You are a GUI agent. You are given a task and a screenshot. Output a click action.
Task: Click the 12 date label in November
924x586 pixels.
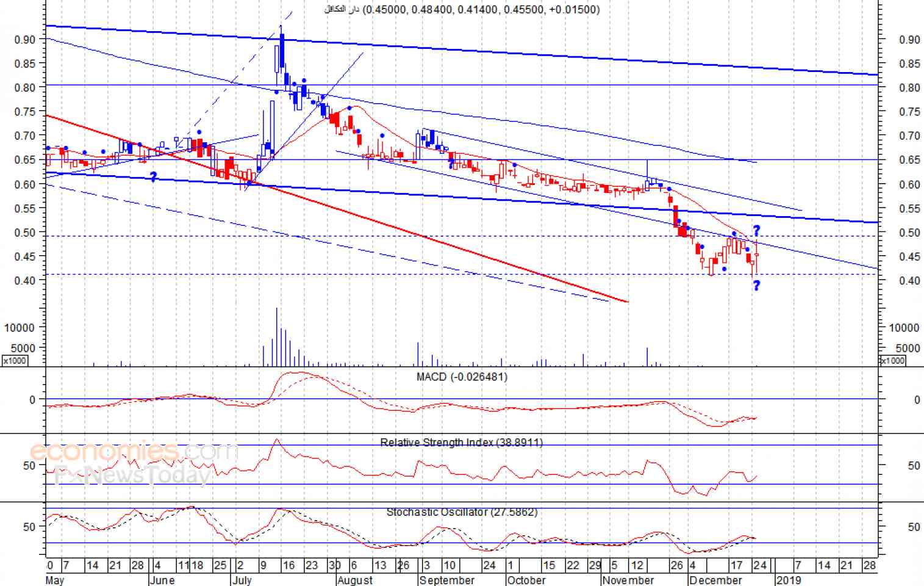(x=637, y=565)
